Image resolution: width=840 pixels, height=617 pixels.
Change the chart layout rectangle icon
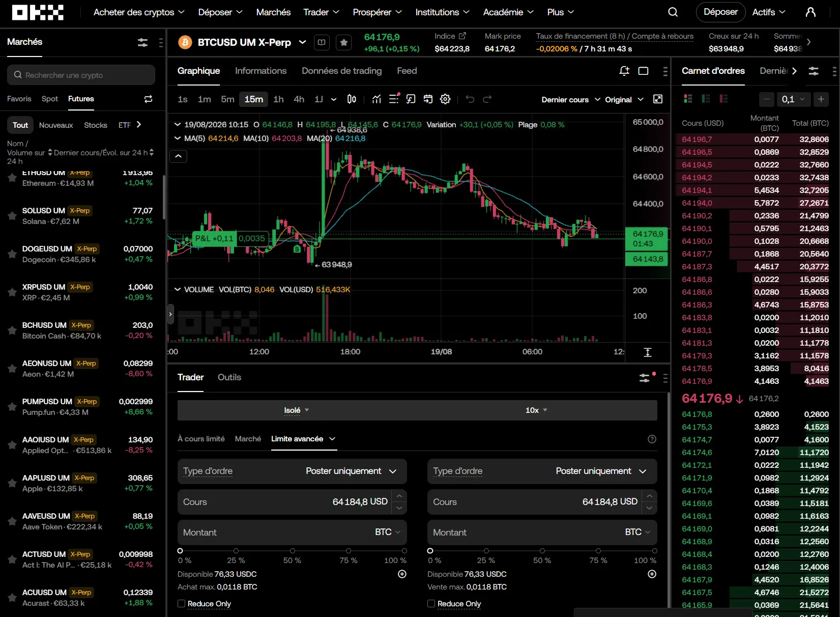[643, 71]
